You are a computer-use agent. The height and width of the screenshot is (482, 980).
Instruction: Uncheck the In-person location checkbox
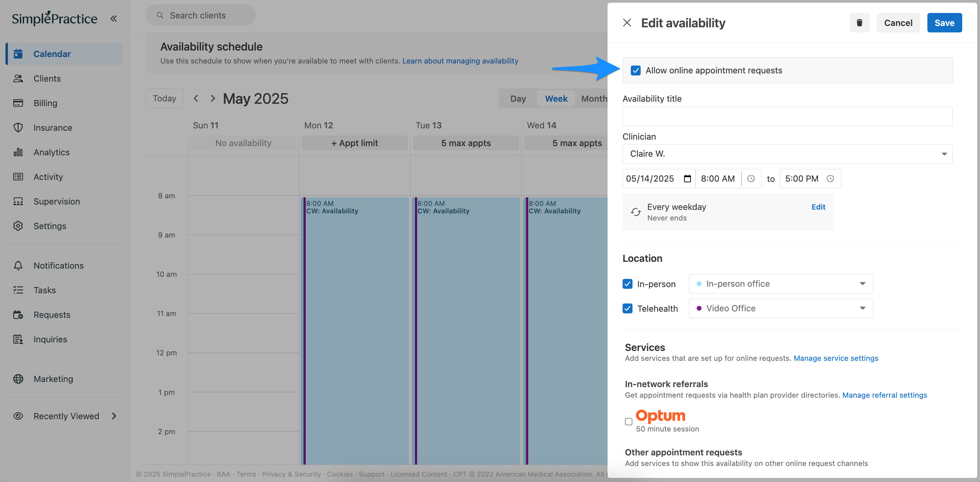click(627, 284)
